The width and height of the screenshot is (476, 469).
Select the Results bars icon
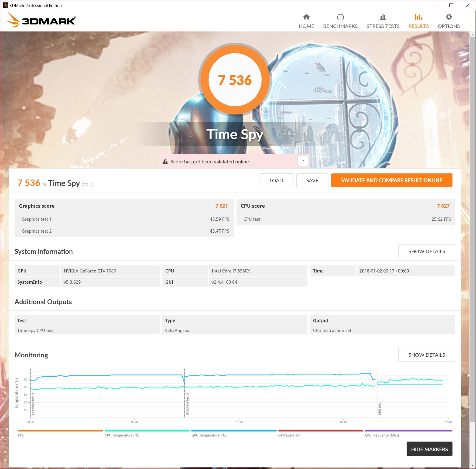(x=418, y=17)
